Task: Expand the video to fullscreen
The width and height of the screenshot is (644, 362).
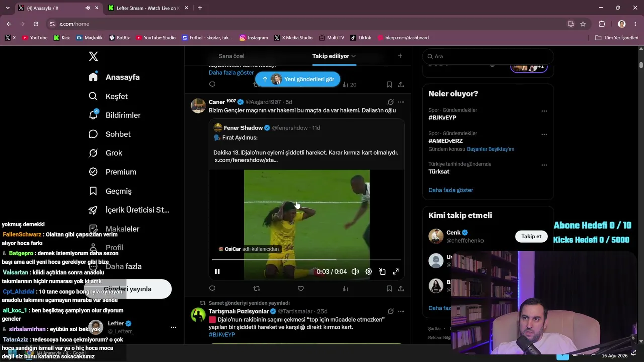Action: pyautogui.click(x=396, y=271)
